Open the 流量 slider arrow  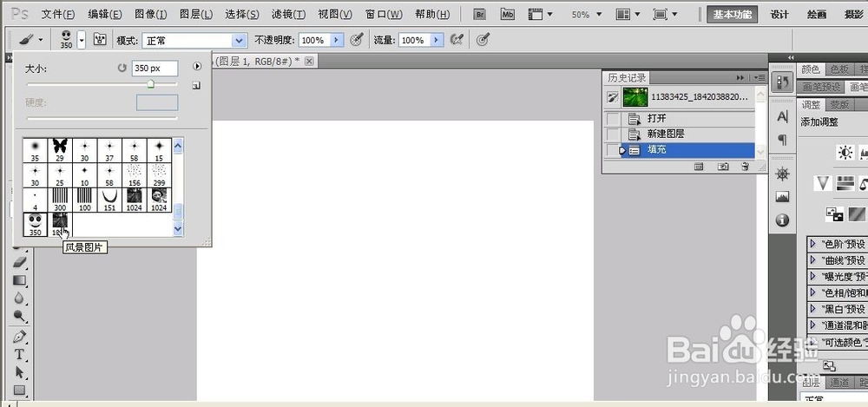pos(437,41)
